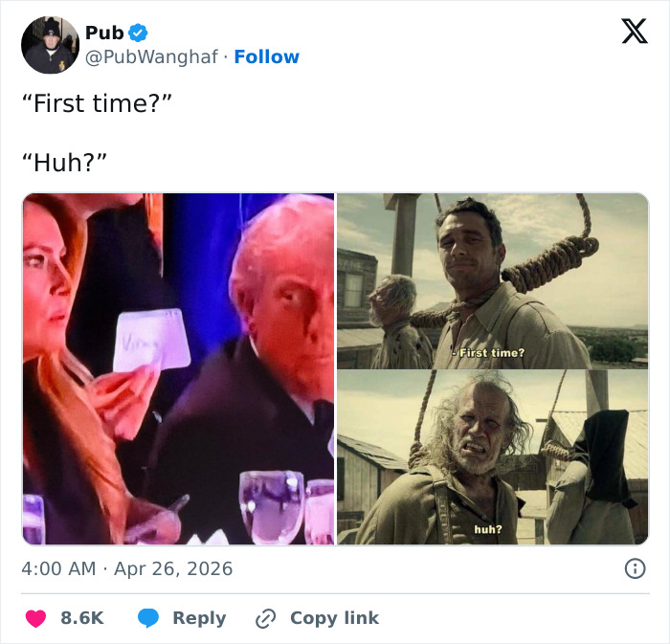
Task: Click the "First time?" tweet text line
Action: [96, 103]
